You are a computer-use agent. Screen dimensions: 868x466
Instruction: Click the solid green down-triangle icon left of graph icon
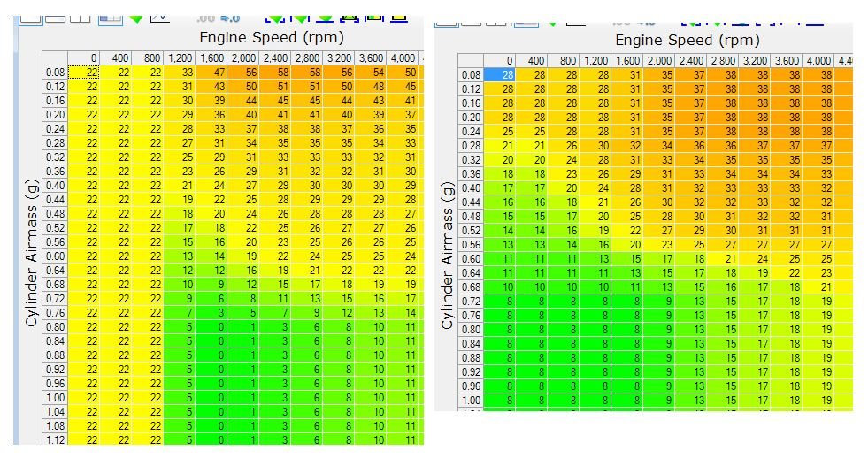pos(136,19)
